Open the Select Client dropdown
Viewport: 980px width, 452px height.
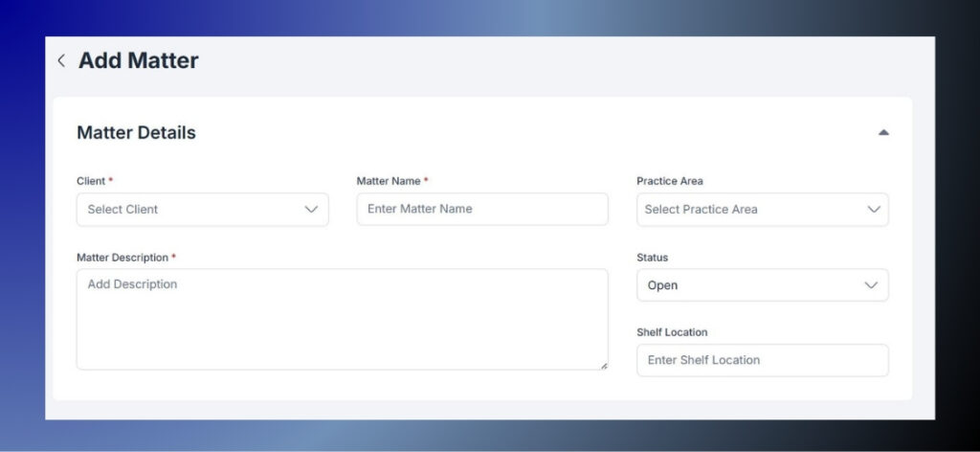point(191,209)
